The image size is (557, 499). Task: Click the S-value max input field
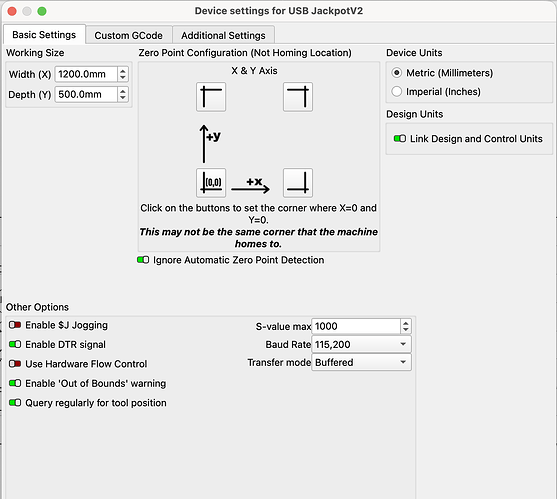click(x=356, y=326)
